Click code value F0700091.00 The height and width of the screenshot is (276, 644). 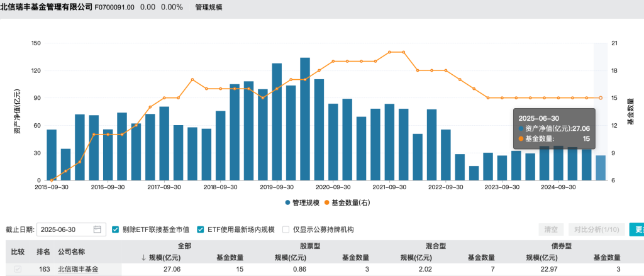pos(114,8)
